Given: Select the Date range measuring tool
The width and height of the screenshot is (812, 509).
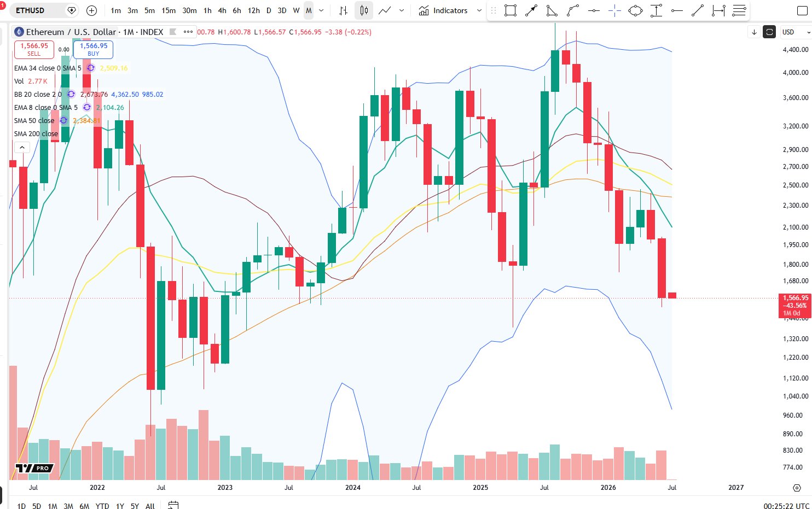Looking at the screenshot, I should coord(718,10).
